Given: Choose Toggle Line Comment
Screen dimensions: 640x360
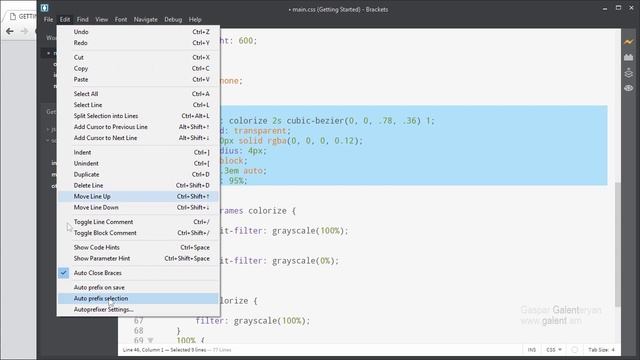Looking at the screenshot, I should click(x=138, y=222).
